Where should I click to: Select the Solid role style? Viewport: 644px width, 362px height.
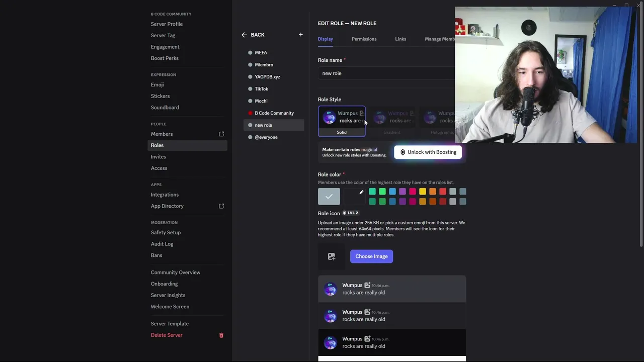(342, 121)
